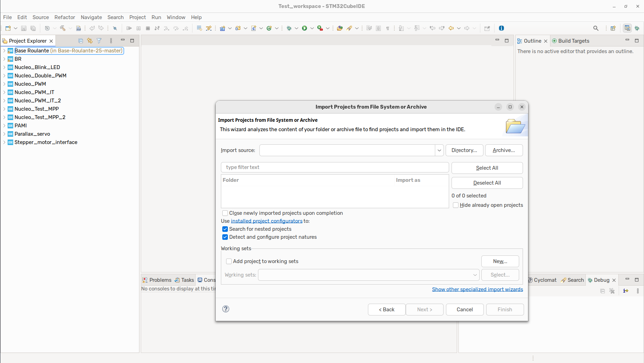Open the Back history dropdown arrow
Image resolution: width=644 pixels, height=363 pixels.
(x=459, y=28)
